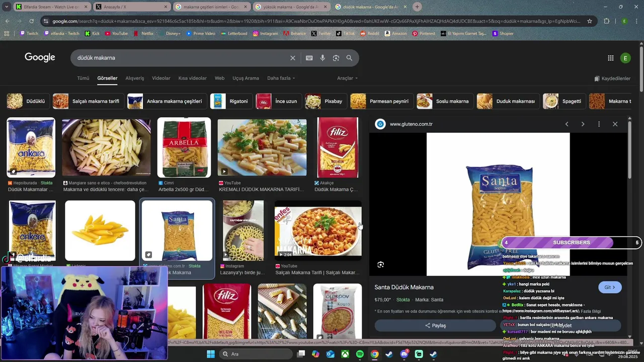644x362 pixels.
Task: Click the Lens search icon on Santa image
Action: click(x=381, y=264)
